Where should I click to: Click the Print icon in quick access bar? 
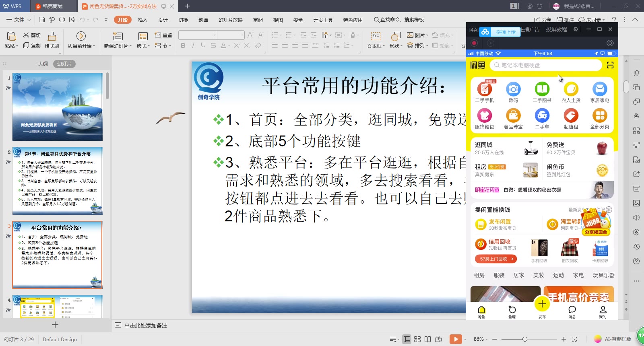tap(62, 19)
